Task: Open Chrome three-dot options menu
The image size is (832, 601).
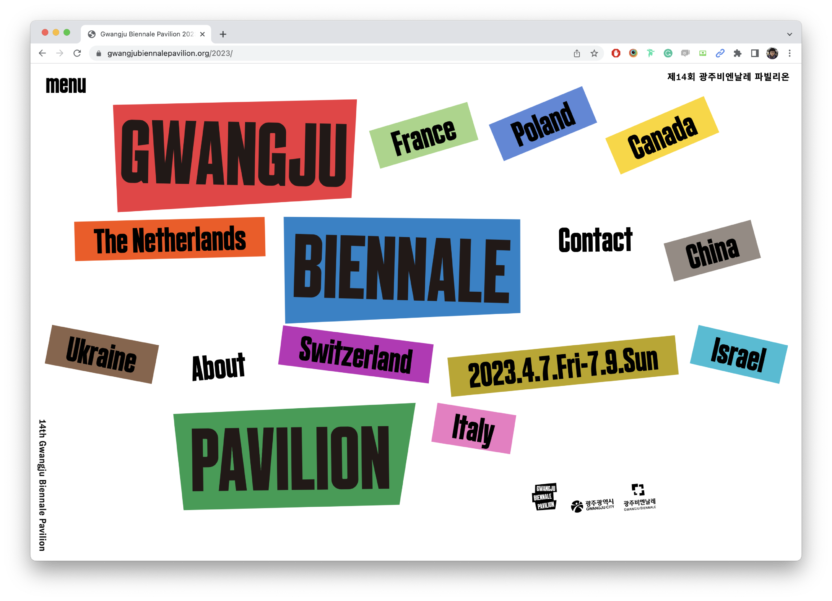Action: (789, 53)
